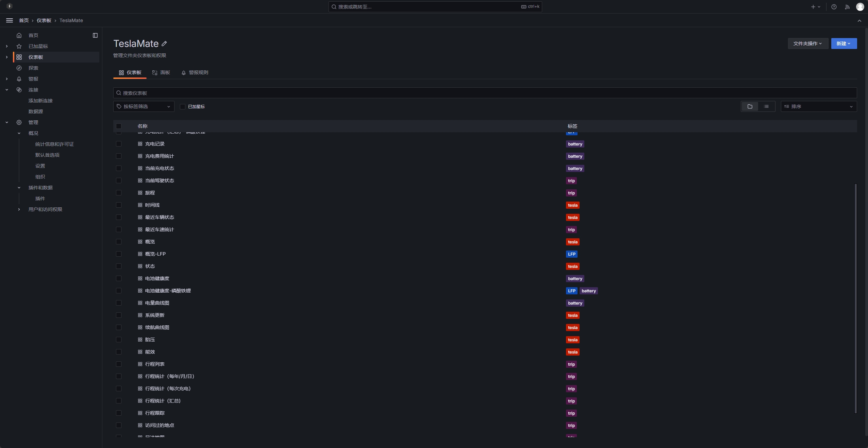
Task: Select the 警报 bell icon
Action: pos(19,79)
